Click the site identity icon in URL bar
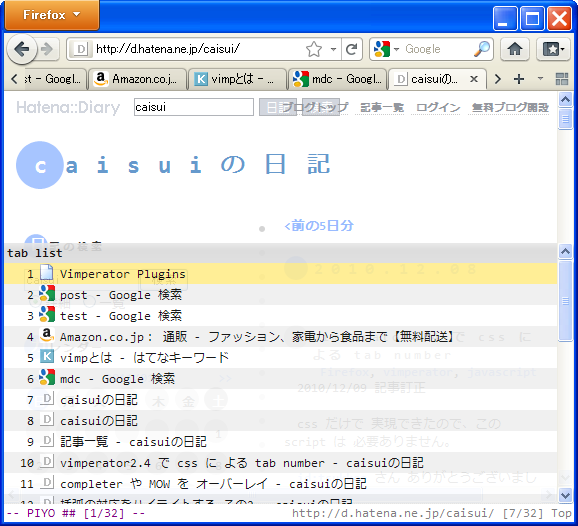The height and width of the screenshot is (526, 578). (x=80, y=49)
